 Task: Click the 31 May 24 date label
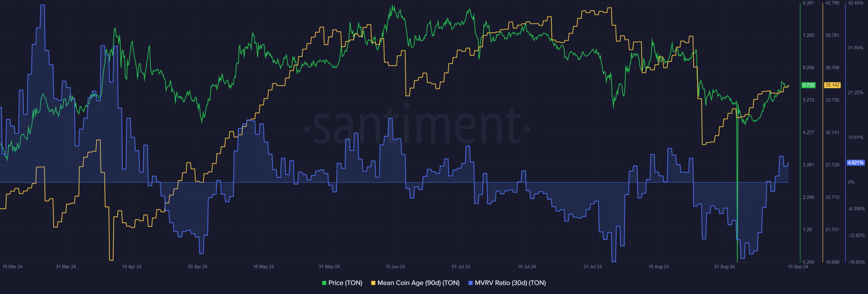click(x=329, y=267)
